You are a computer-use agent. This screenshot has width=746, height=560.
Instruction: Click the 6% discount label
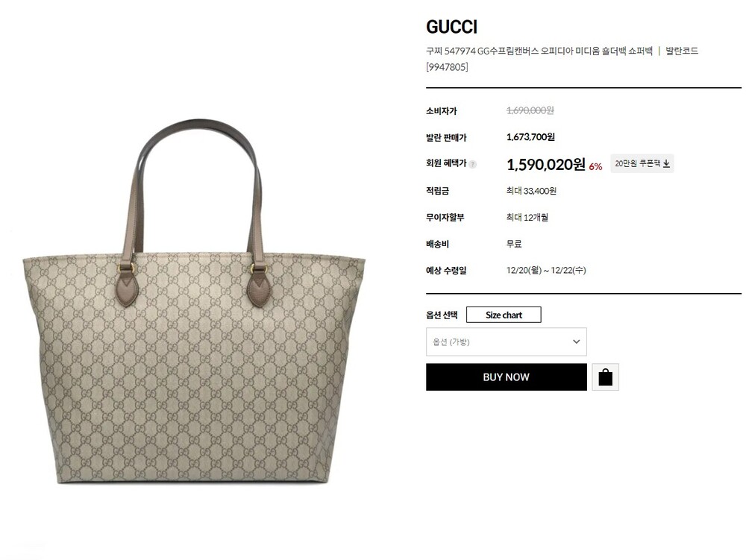[x=595, y=166]
